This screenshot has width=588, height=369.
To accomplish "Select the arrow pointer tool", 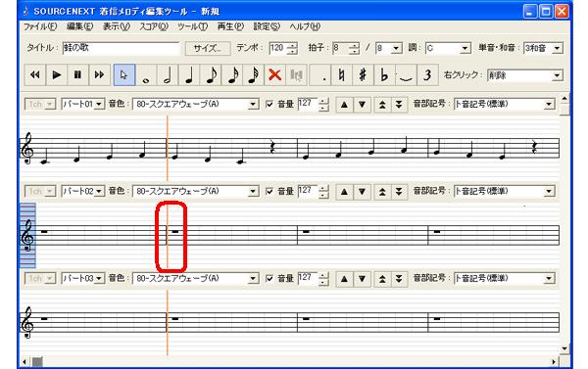I will [124, 75].
